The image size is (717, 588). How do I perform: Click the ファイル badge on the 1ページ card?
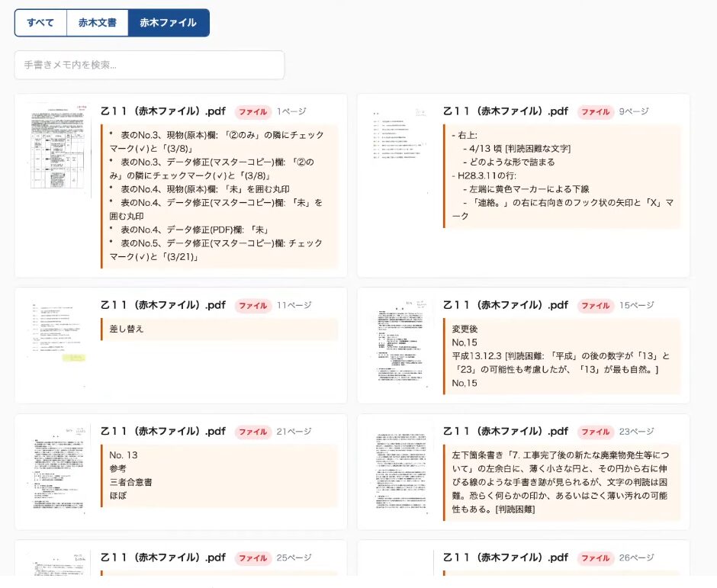click(253, 112)
